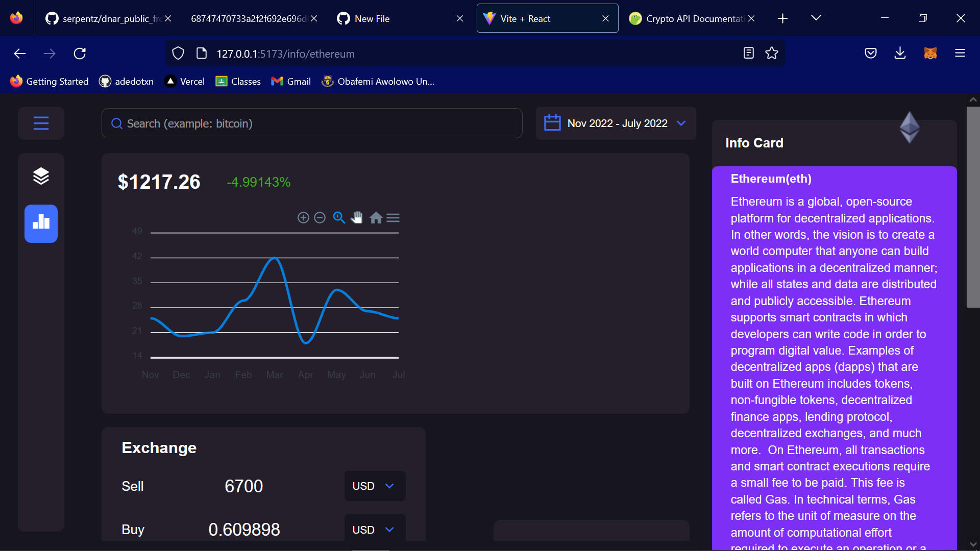Click the chart zoom in plus icon

point(303,218)
